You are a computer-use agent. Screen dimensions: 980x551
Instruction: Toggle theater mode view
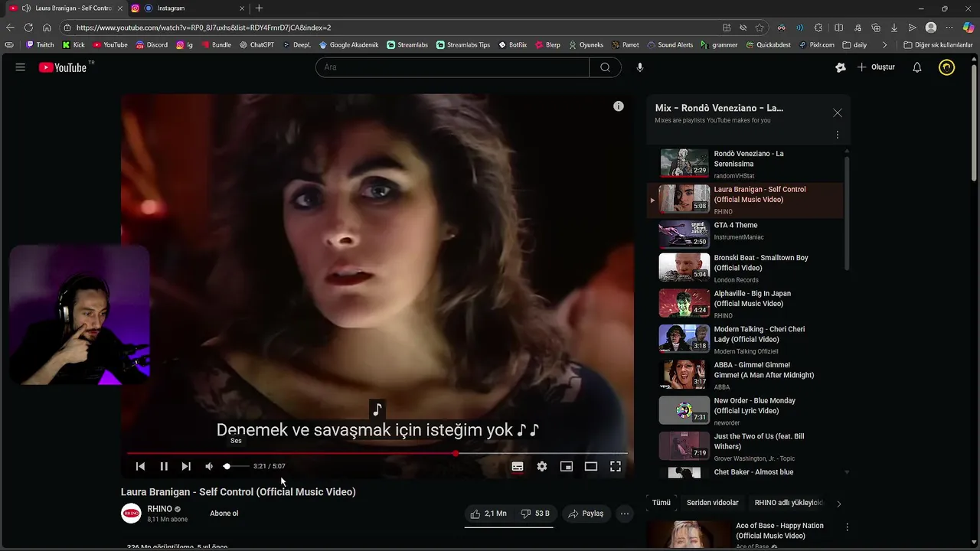(591, 466)
